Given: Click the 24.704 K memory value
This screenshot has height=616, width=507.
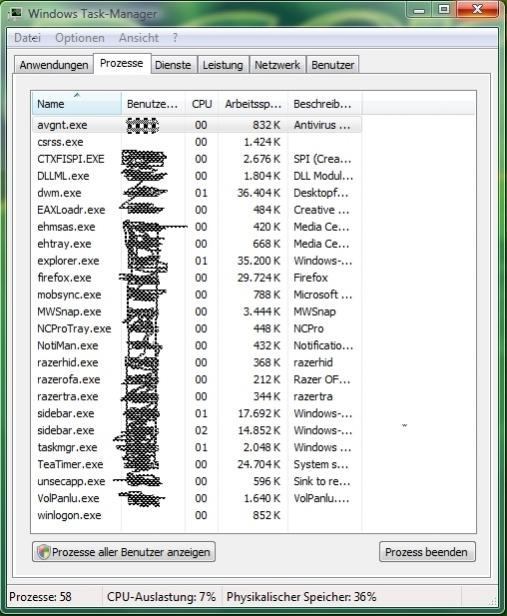Looking at the screenshot, I should (258, 464).
